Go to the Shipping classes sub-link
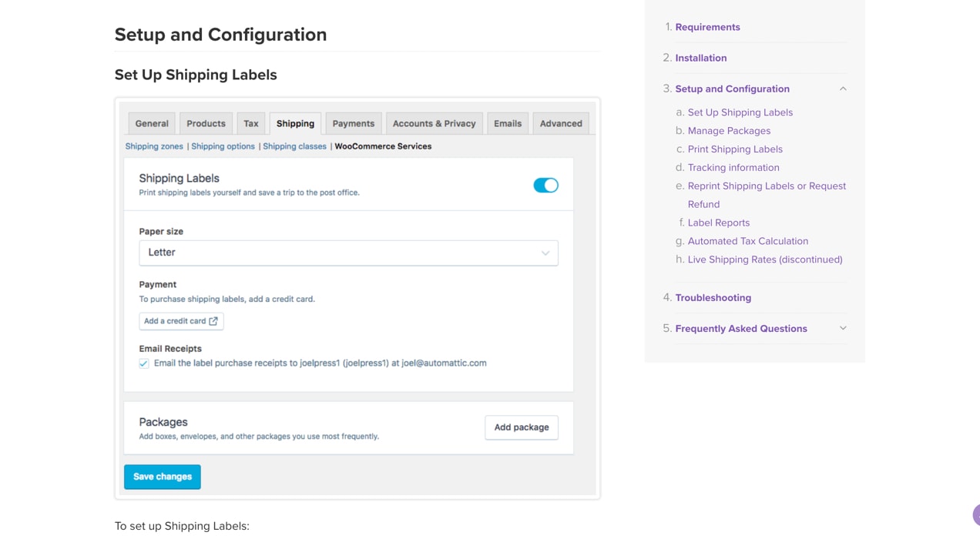Viewport: 980px width, 539px height. coord(294,146)
